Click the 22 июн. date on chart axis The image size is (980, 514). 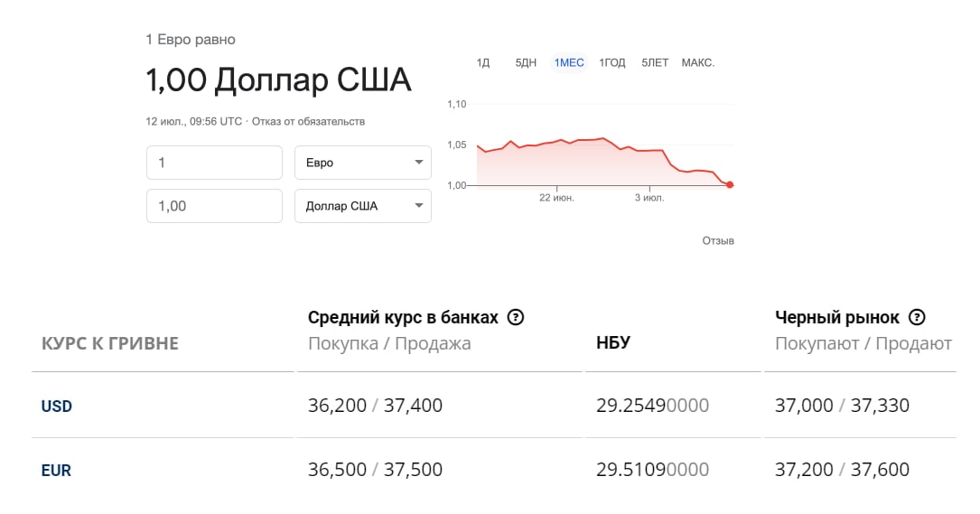click(556, 198)
